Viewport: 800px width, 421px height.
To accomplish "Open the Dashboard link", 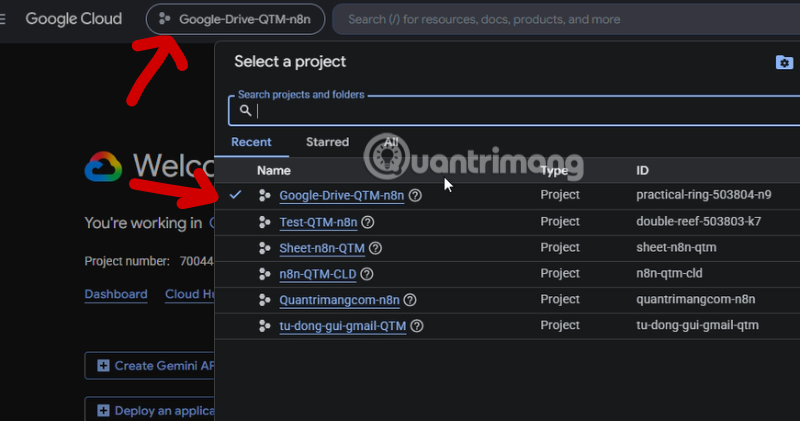I will pyautogui.click(x=116, y=294).
